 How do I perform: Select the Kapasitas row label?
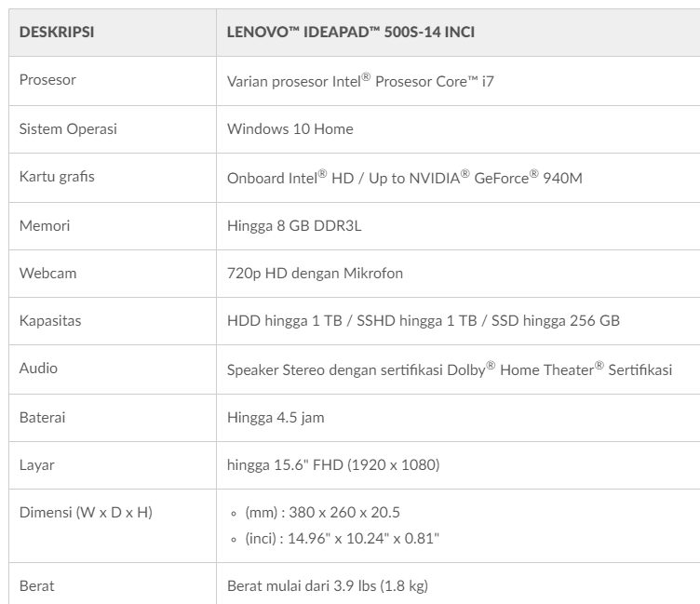click(50, 321)
